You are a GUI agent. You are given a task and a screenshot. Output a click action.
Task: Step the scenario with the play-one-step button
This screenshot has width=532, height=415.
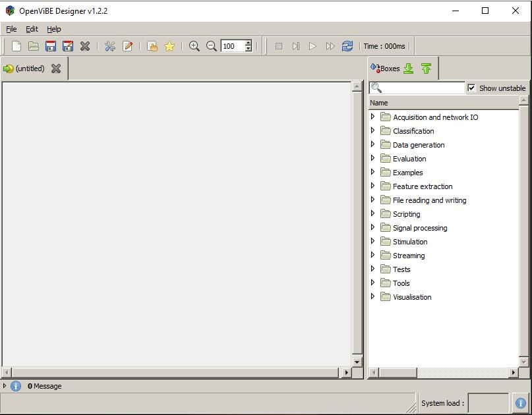296,46
